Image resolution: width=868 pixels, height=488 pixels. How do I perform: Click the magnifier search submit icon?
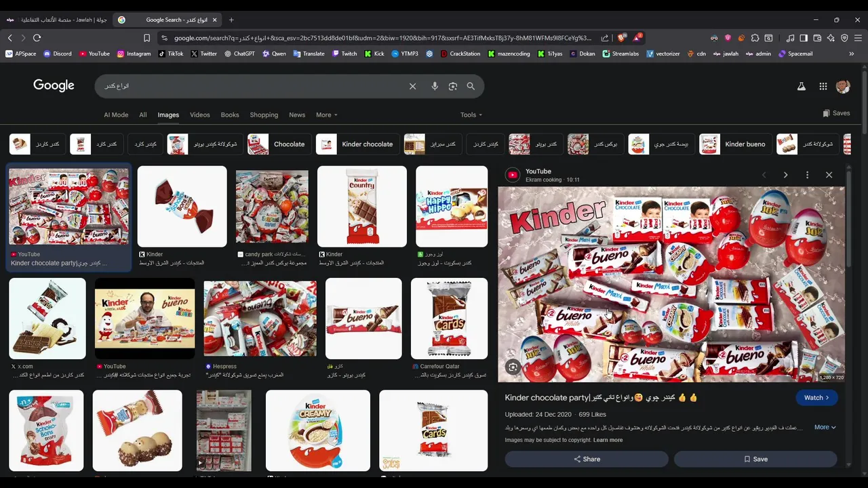pyautogui.click(x=471, y=86)
